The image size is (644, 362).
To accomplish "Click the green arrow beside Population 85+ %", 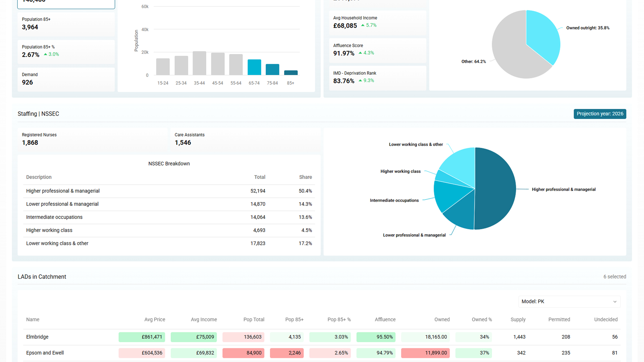I will [46, 54].
